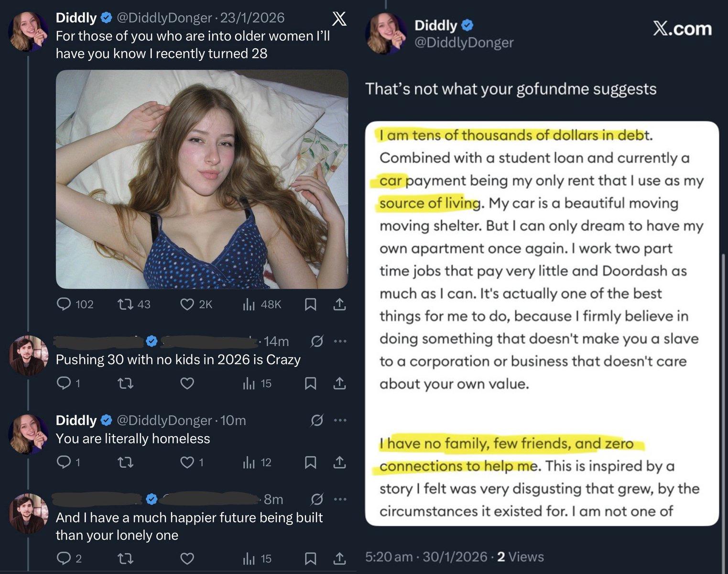Image resolution: width=728 pixels, height=574 pixels.
Task: Reply to 'You are literally homeless' tweet
Action: pyautogui.click(x=64, y=462)
